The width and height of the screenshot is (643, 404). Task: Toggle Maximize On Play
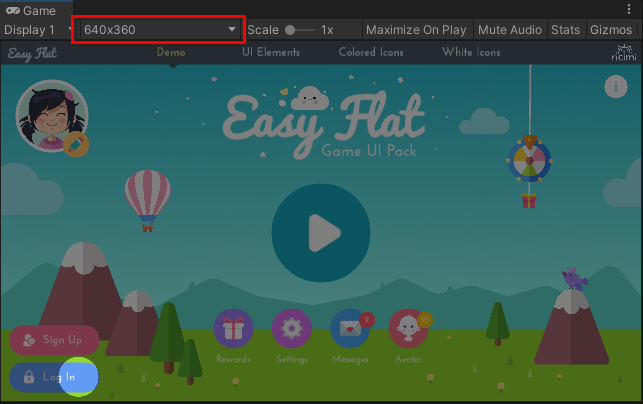point(416,30)
